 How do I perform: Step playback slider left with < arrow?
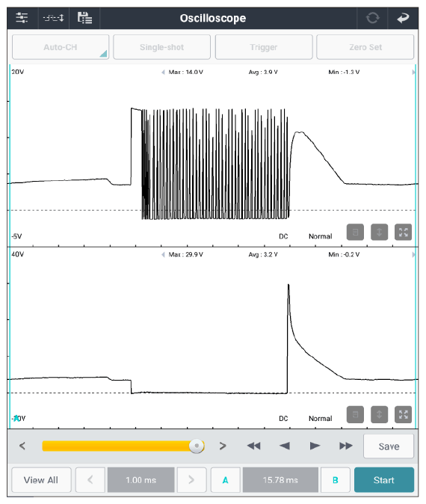(22, 446)
